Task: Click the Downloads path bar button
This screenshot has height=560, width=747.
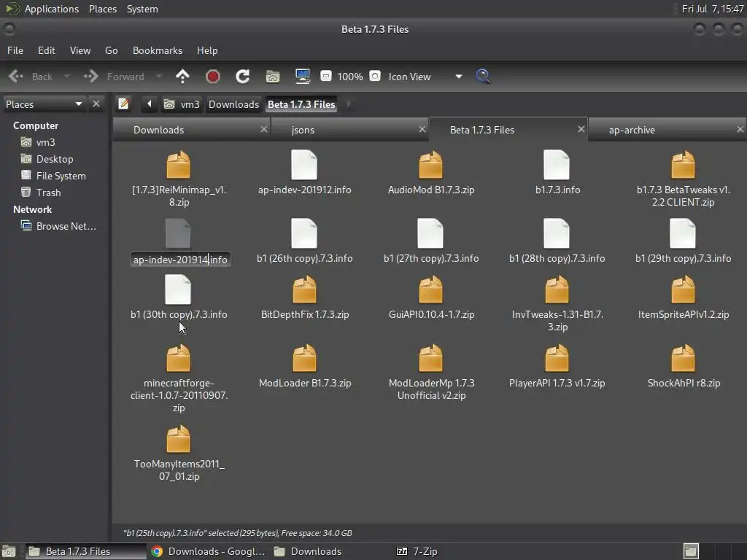Action: click(233, 104)
